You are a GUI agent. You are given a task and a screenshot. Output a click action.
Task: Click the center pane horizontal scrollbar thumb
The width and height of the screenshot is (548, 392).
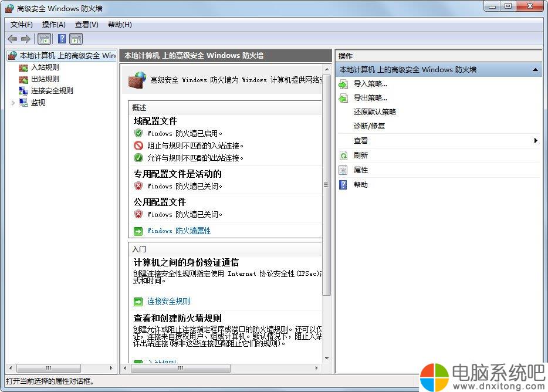pyautogui.click(x=181, y=368)
